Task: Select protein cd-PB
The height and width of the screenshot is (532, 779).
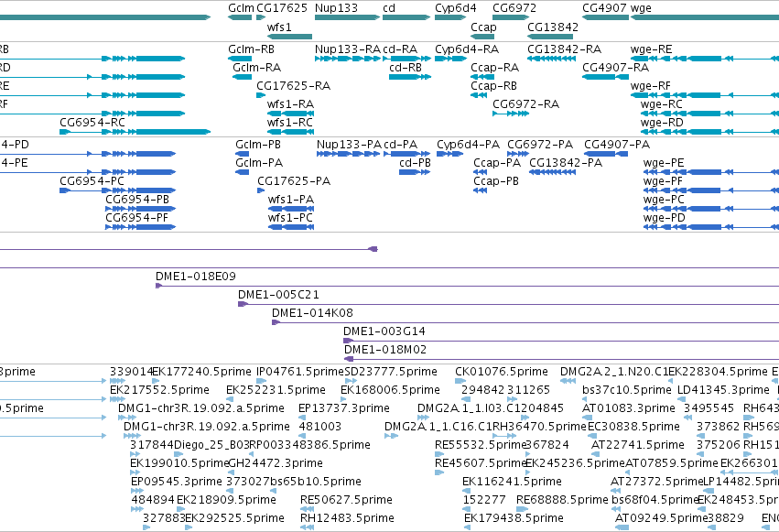Action: pos(415,163)
